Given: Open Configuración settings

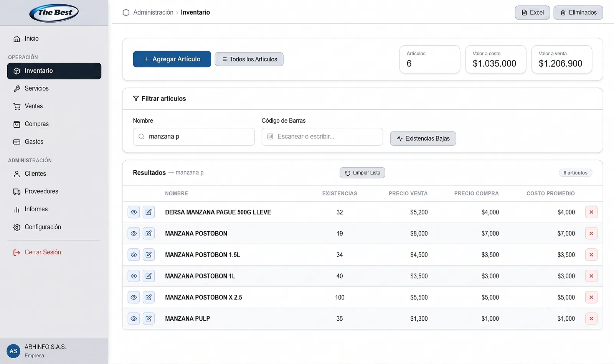Looking at the screenshot, I should pyautogui.click(x=54, y=227).
